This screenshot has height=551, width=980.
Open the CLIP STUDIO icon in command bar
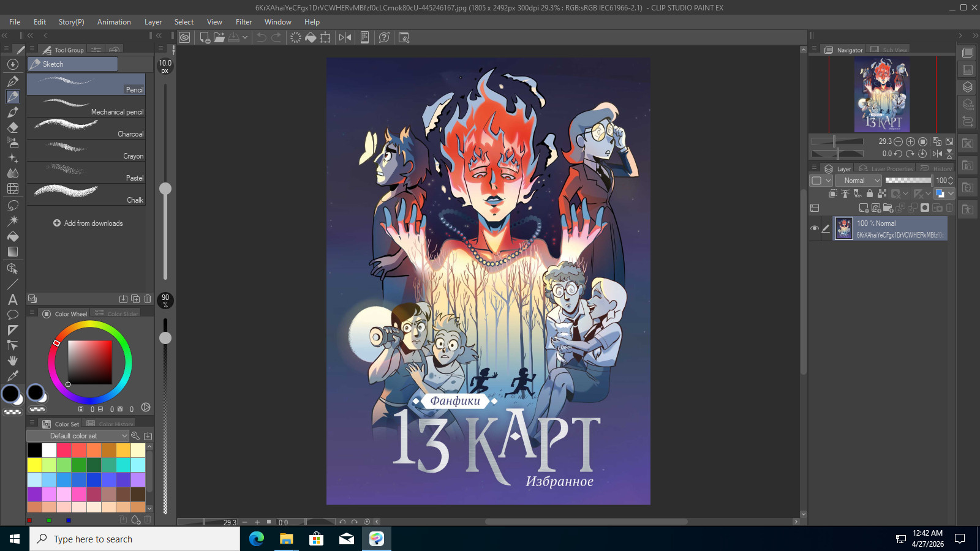tap(184, 37)
